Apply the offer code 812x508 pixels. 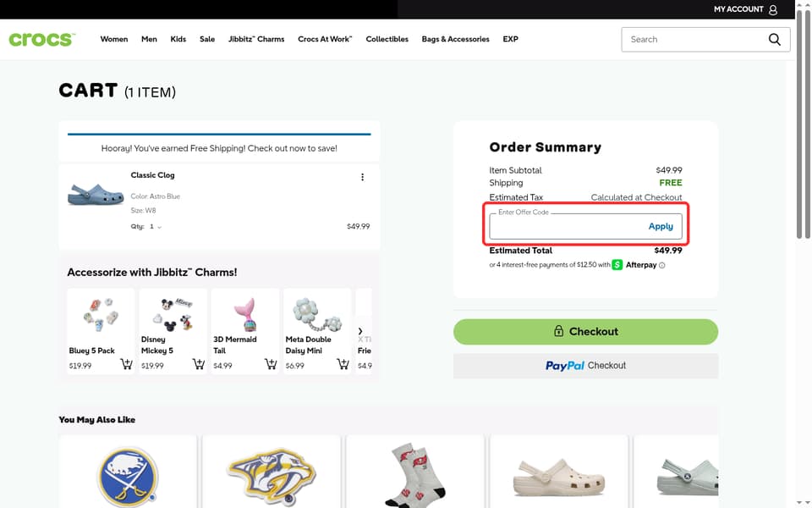tap(661, 227)
